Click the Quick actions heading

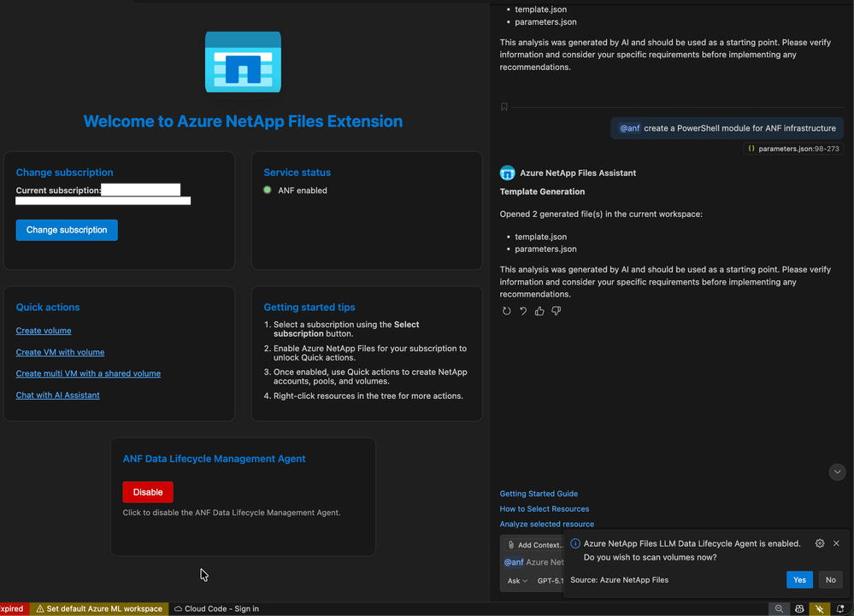click(x=47, y=307)
